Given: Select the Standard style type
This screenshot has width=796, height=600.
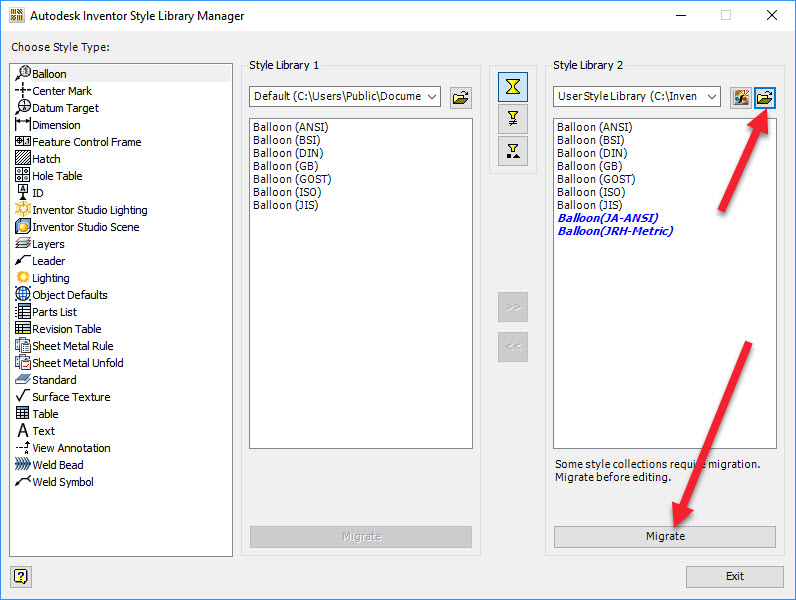Looking at the screenshot, I should (x=46, y=380).
